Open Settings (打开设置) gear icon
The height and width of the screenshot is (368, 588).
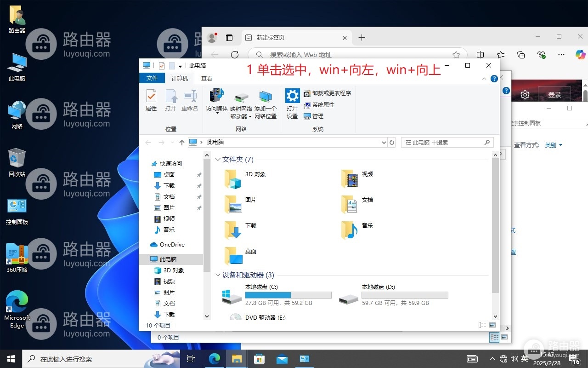pyautogui.click(x=292, y=104)
